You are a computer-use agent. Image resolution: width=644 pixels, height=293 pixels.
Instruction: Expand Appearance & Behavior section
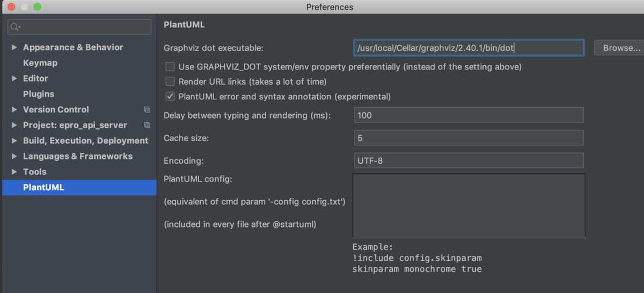[x=14, y=47]
